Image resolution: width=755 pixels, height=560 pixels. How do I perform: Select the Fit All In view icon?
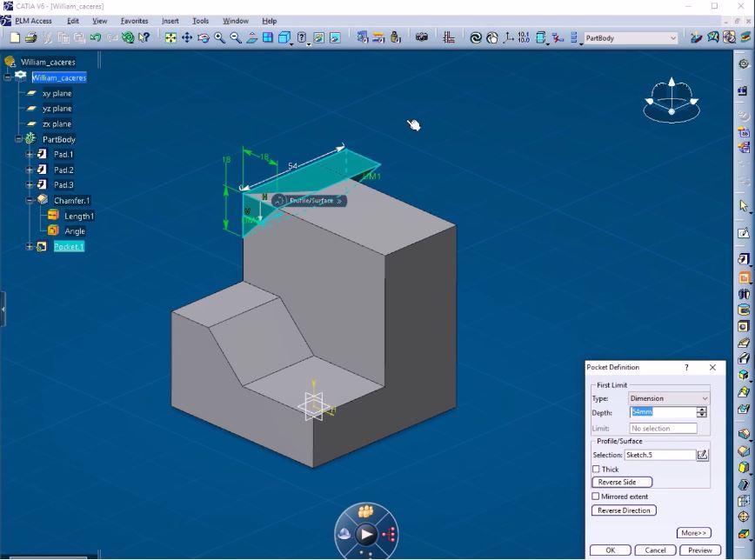(x=170, y=37)
